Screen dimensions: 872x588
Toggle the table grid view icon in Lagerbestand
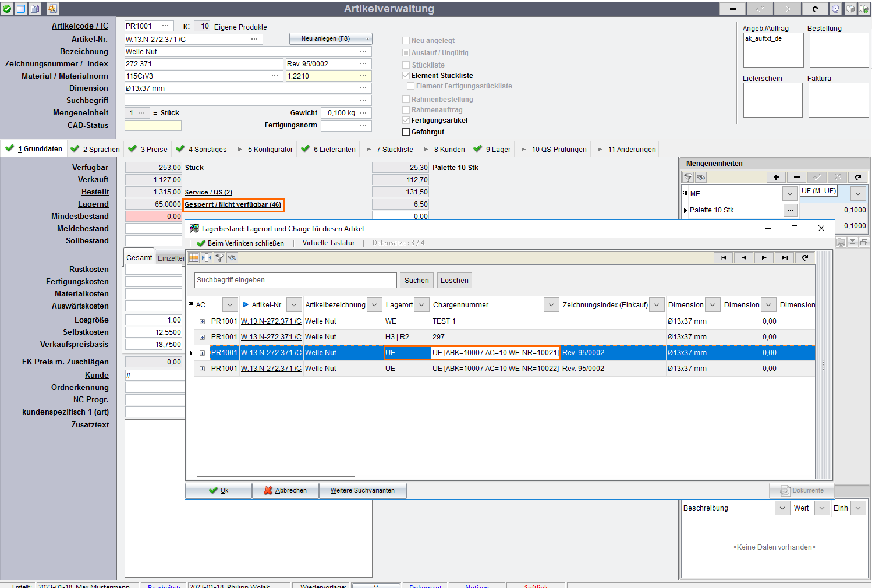194,257
